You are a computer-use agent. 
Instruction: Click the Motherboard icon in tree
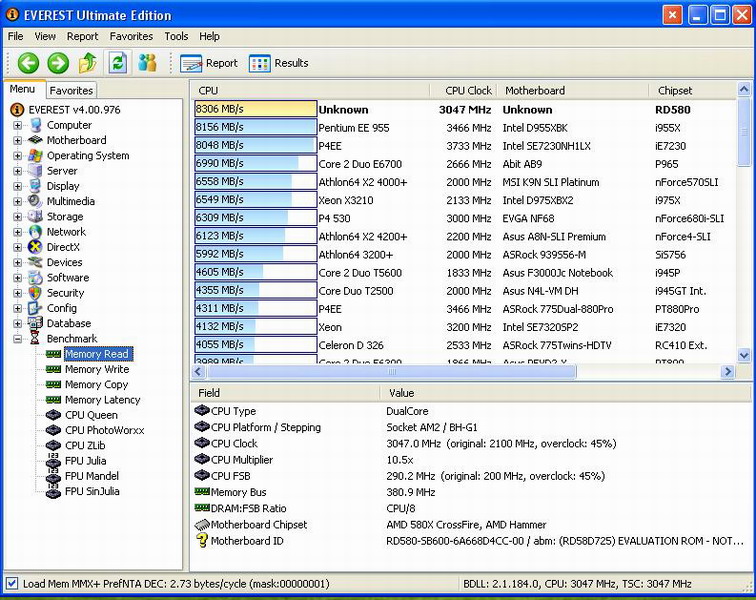[35, 140]
